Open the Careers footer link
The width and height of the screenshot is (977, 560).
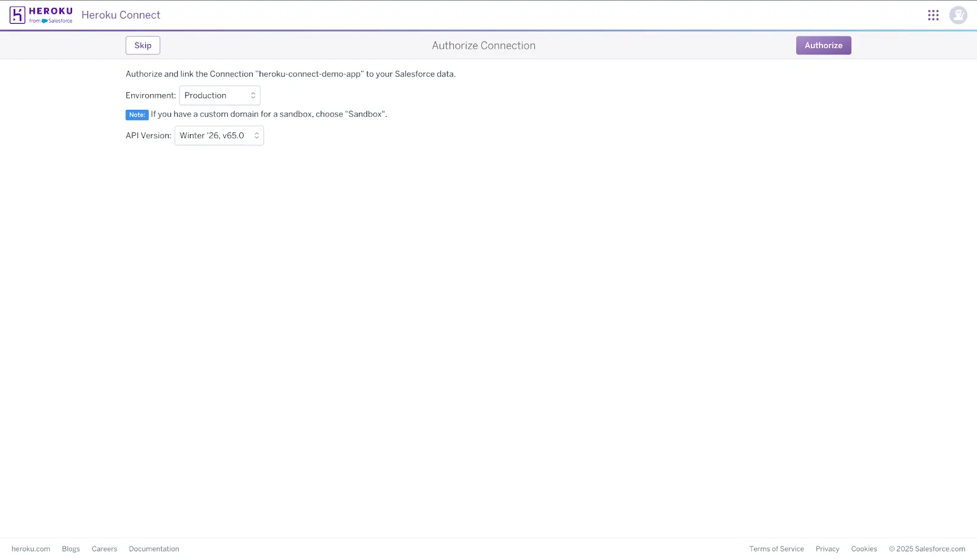(104, 549)
